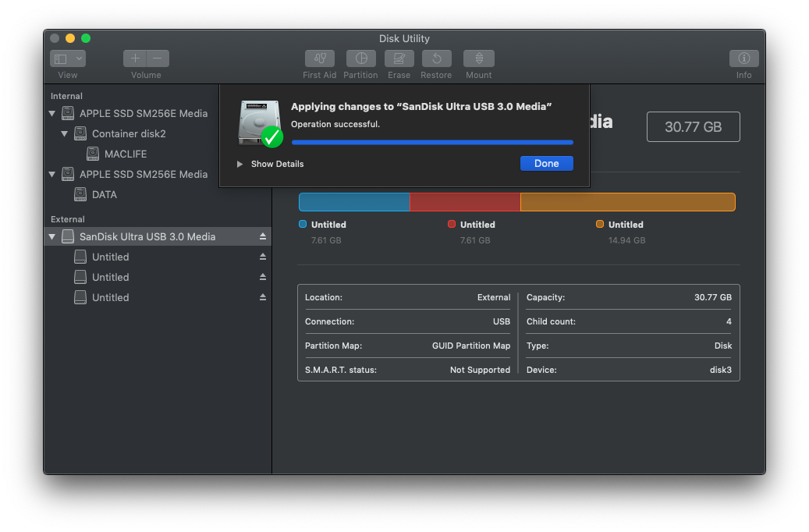Eject the SanDisk Ultra USB 3.0 Media
Viewport: 809px width, 532px height.
pyautogui.click(x=262, y=236)
